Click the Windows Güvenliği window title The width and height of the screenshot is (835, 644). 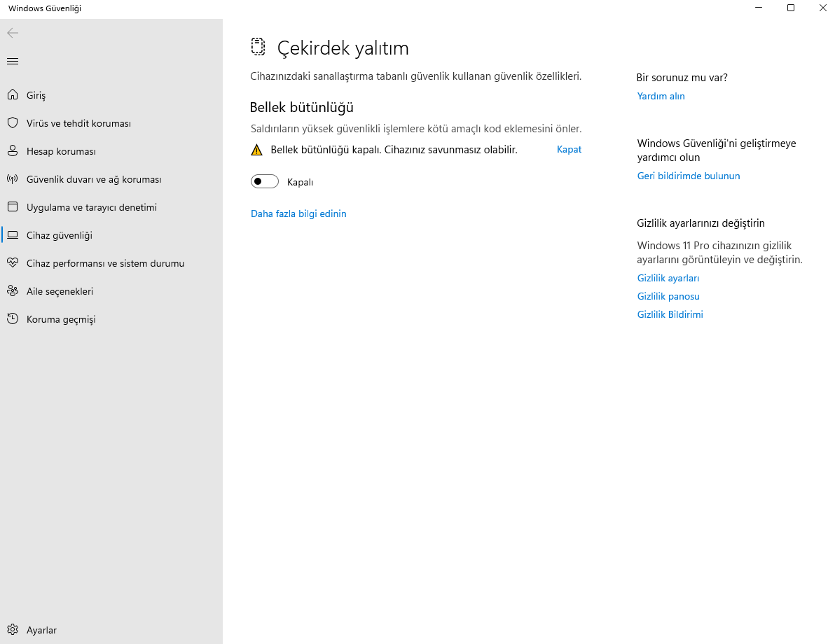(x=45, y=8)
